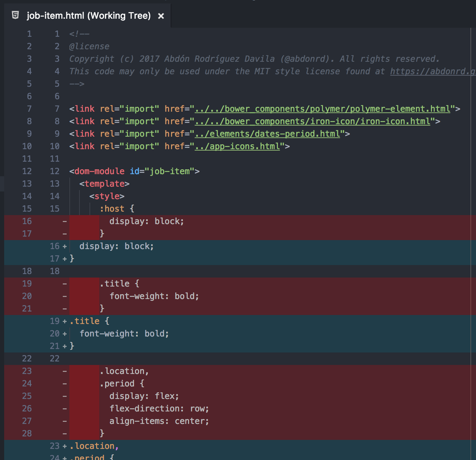Follow the iron-icon.html import link

pyautogui.click(x=312, y=121)
